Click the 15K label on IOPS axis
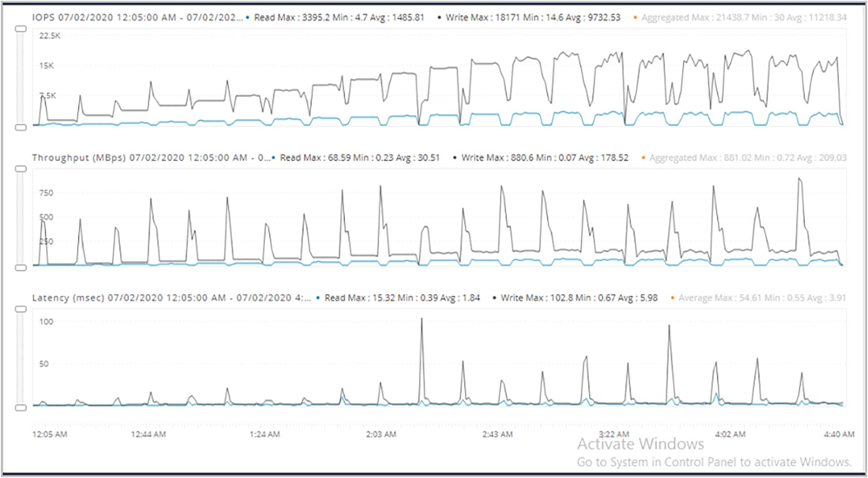This screenshot has width=868, height=478. (x=46, y=66)
